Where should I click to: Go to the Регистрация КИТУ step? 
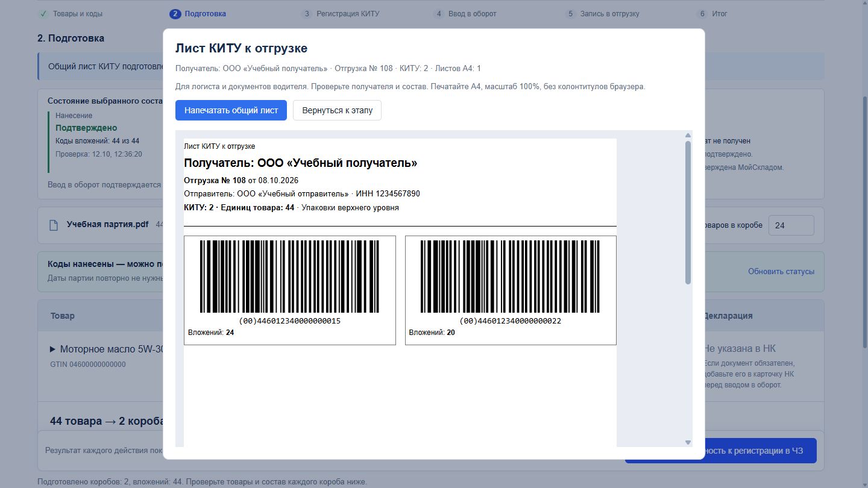point(341,13)
